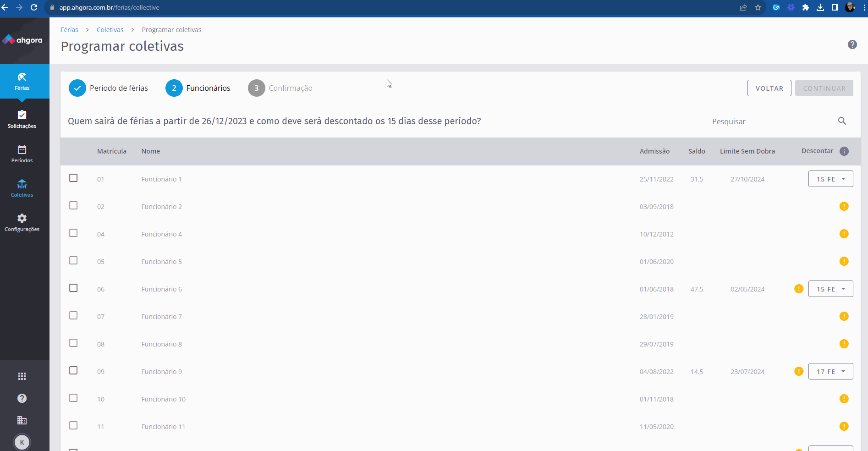Select checkbox for Funcionário 5

(73, 260)
